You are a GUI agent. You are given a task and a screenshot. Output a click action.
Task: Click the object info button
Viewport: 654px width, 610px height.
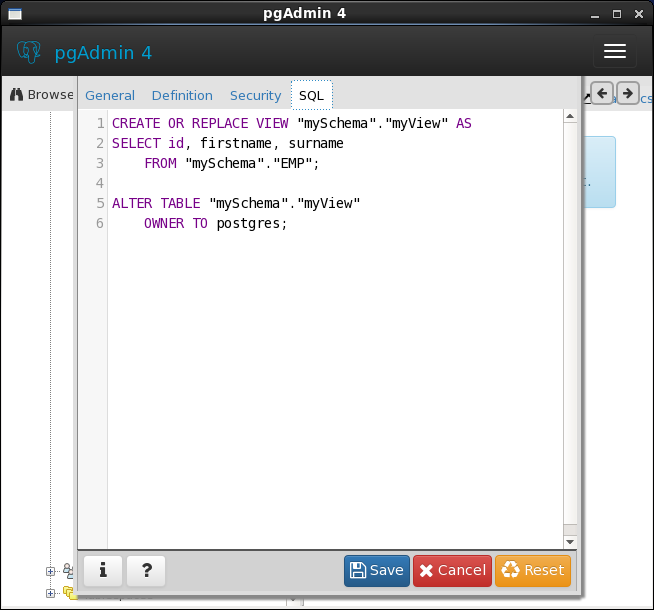click(103, 570)
